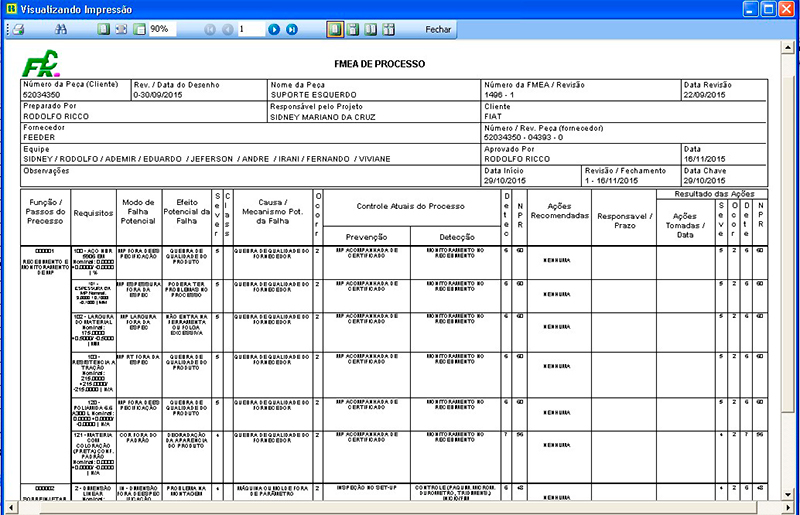The height and width of the screenshot is (515, 800).
Task: Click the toolbar grip handle
Action: click(8, 30)
